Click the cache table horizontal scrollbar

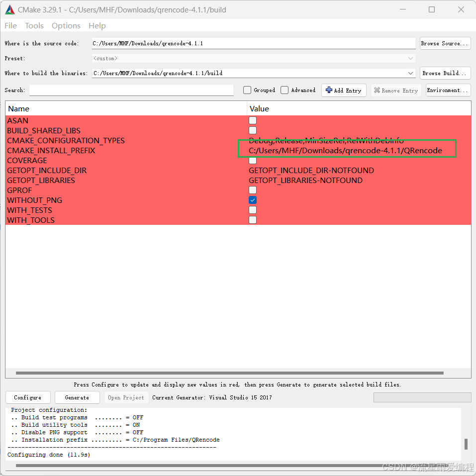coord(229,373)
